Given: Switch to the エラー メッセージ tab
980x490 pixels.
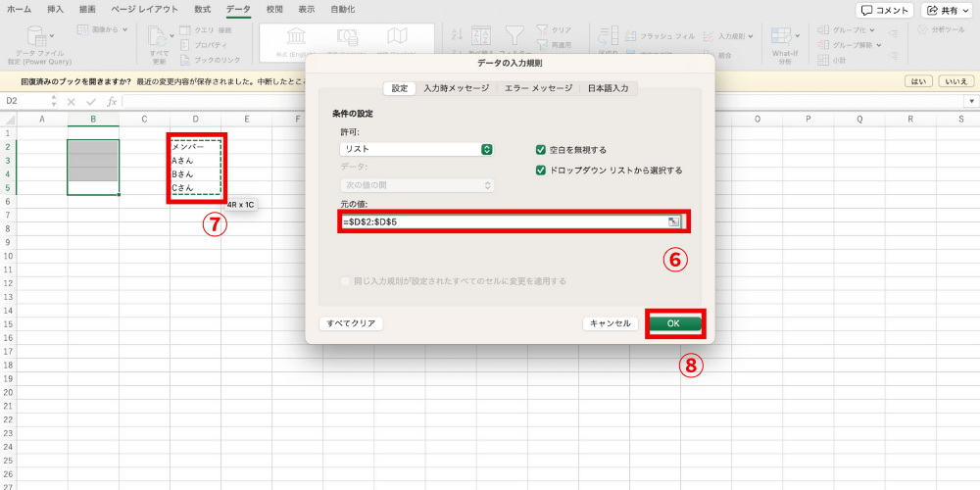Looking at the screenshot, I should 538,88.
